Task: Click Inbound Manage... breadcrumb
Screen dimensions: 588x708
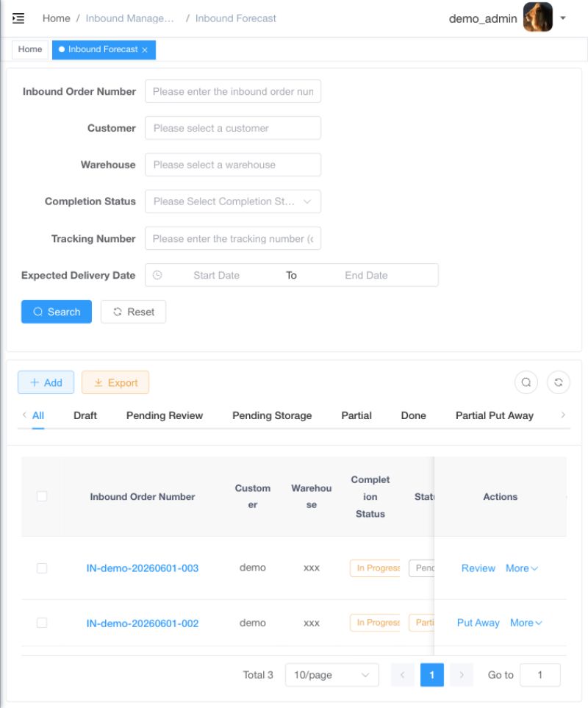Action: coord(129,18)
